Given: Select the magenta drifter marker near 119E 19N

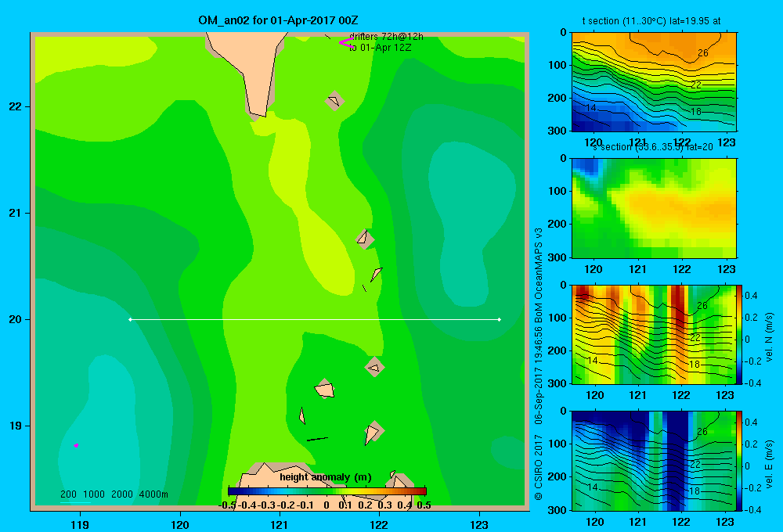Looking at the screenshot, I should click(76, 445).
